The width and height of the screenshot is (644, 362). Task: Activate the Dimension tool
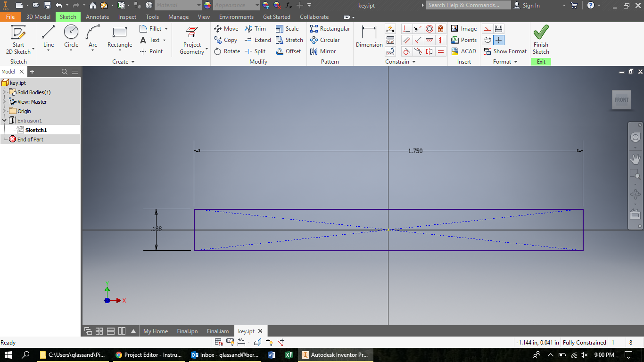tap(369, 36)
